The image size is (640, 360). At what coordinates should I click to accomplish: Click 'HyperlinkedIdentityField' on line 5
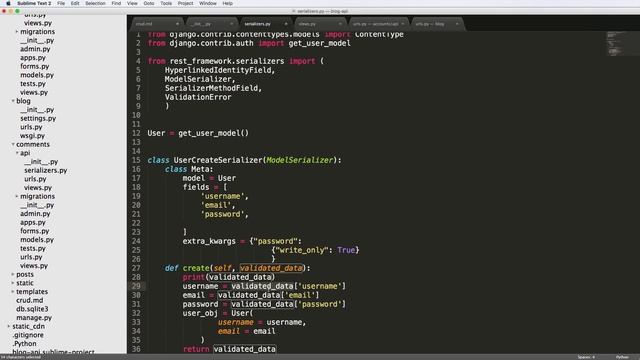click(218, 70)
